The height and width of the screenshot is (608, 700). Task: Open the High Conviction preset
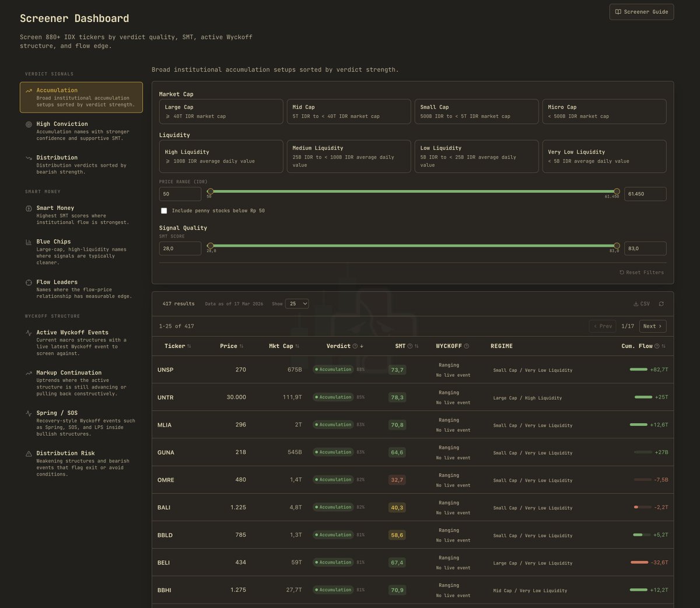pyautogui.click(x=81, y=131)
